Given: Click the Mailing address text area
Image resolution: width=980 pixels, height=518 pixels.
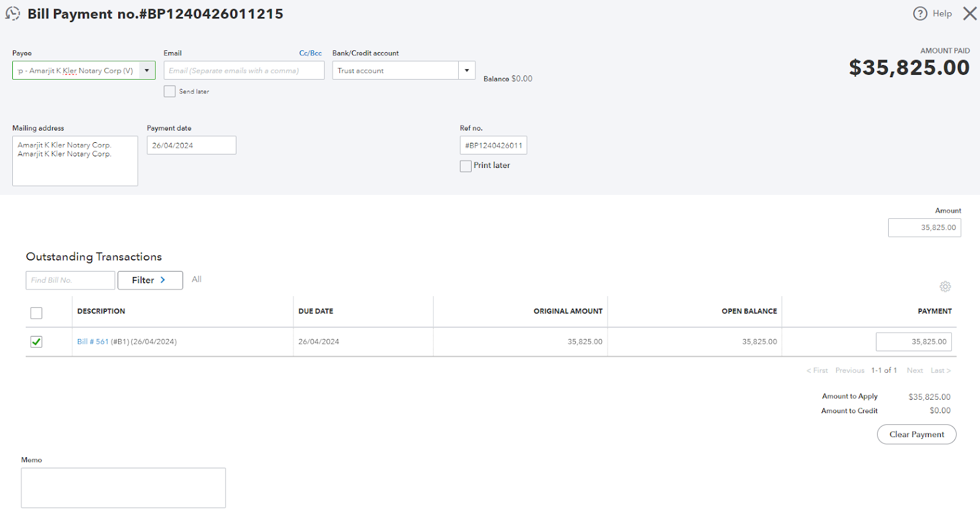Looking at the screenshot, I should [75, 161].
